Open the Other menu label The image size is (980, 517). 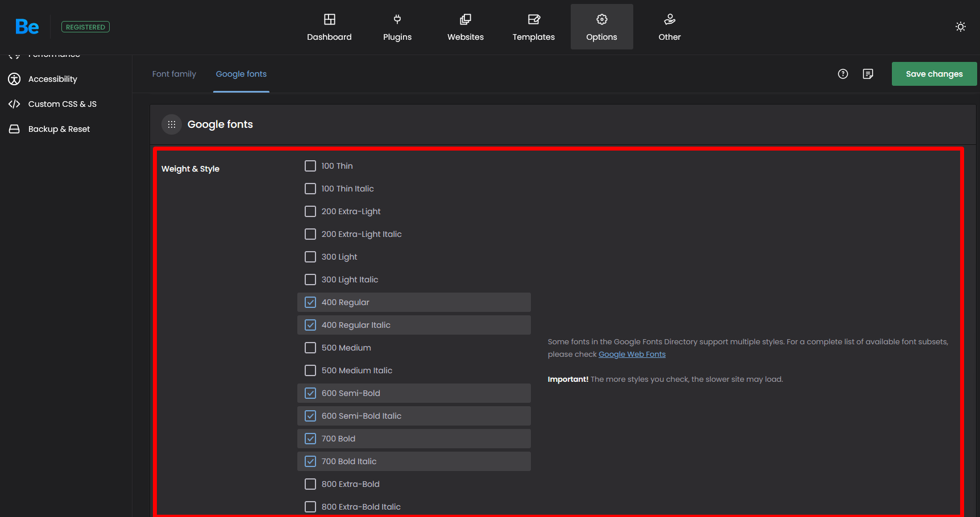pyautogui.click(x=670, y=37)
